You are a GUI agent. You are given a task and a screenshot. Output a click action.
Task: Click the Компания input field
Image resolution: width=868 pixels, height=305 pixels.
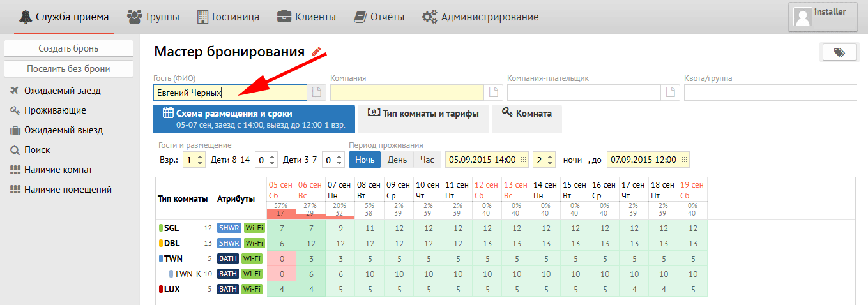[x=407, y=93]
